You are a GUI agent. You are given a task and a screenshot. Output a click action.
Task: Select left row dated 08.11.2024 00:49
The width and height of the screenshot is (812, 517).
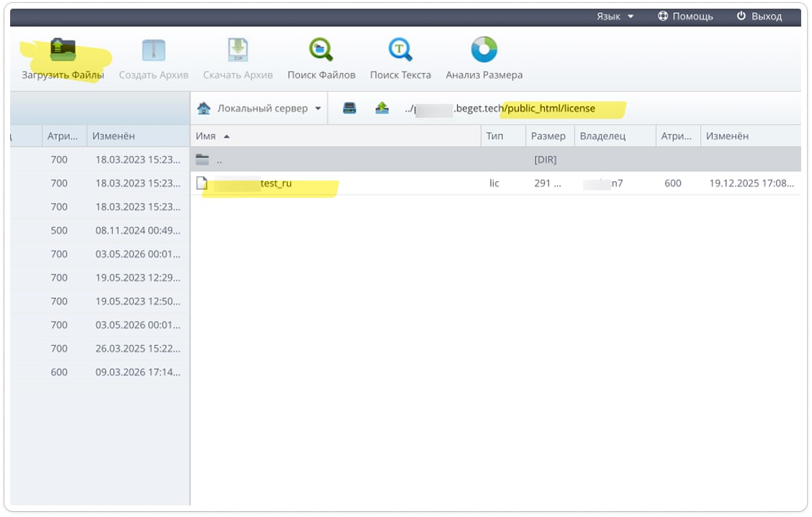100,230
